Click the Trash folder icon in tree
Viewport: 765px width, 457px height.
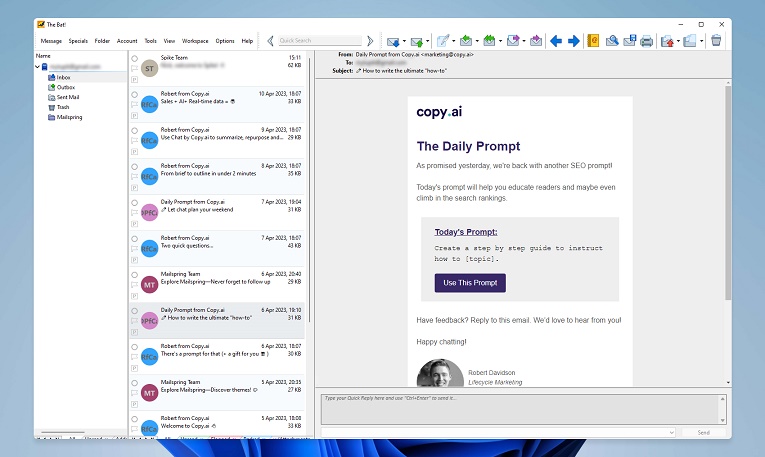[51, 107]
